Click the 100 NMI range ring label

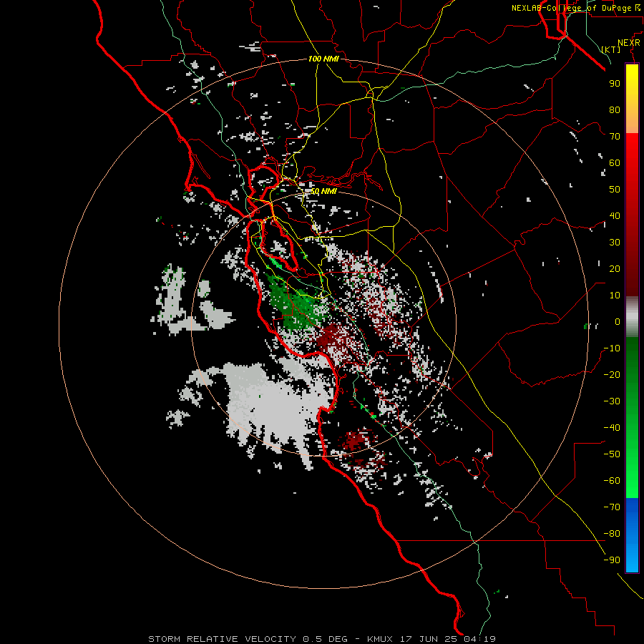323,59
